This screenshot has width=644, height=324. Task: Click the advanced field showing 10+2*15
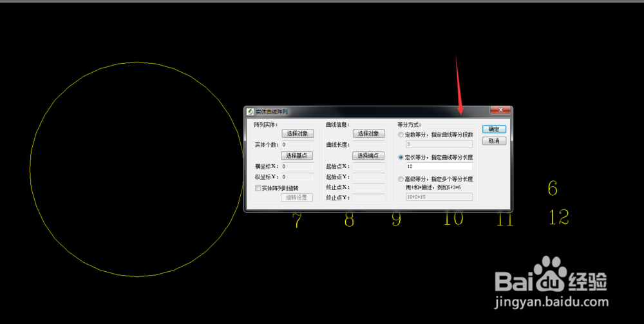coord(439,197)
